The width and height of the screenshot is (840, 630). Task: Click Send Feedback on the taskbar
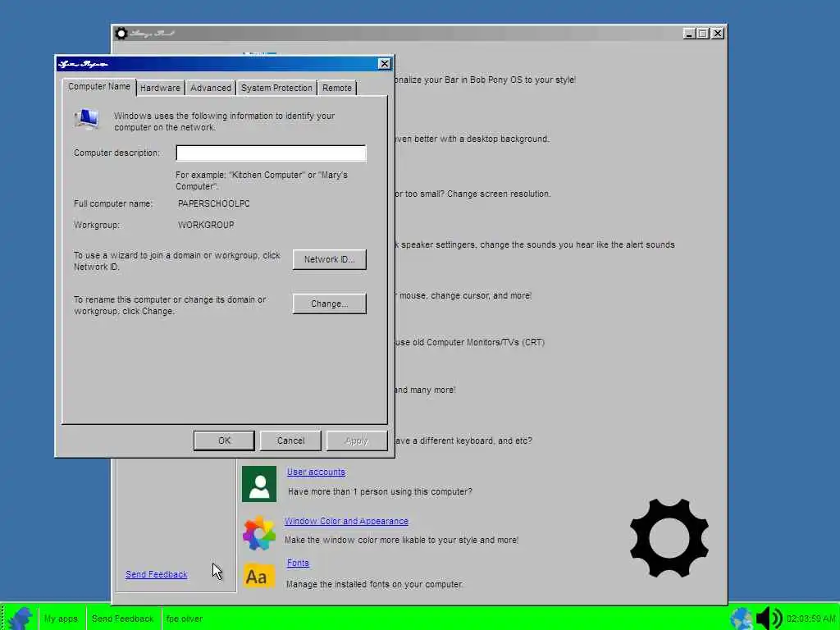123,619
